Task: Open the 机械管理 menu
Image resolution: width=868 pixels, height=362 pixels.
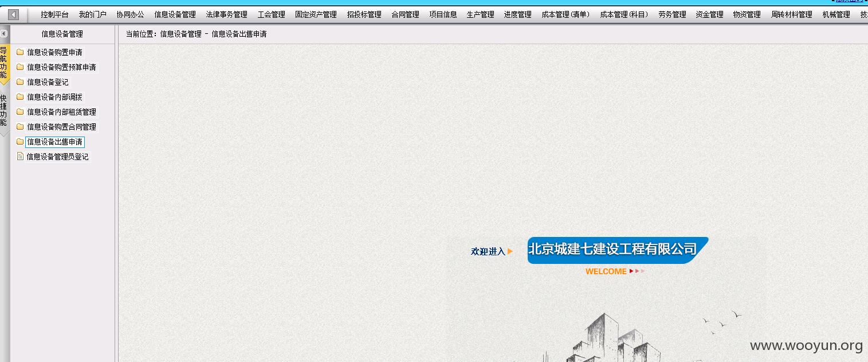Action: tap(836, 15)
